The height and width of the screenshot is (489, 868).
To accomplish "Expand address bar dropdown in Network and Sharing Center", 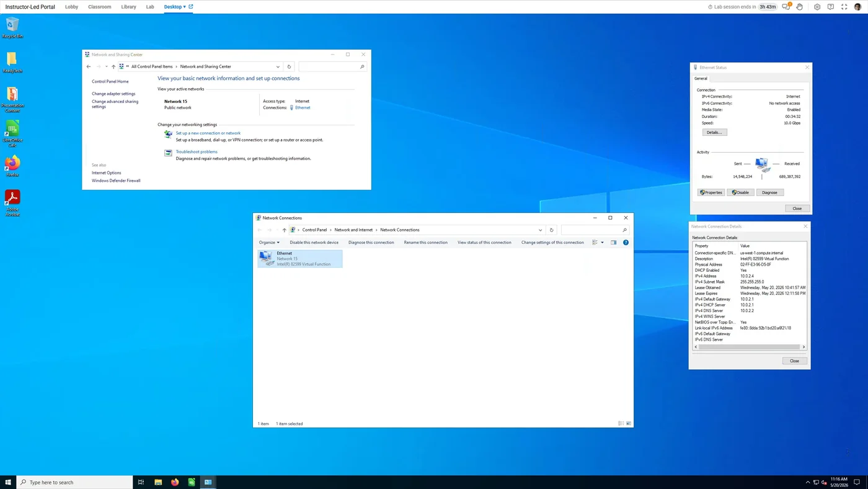I will pos(278,66).
